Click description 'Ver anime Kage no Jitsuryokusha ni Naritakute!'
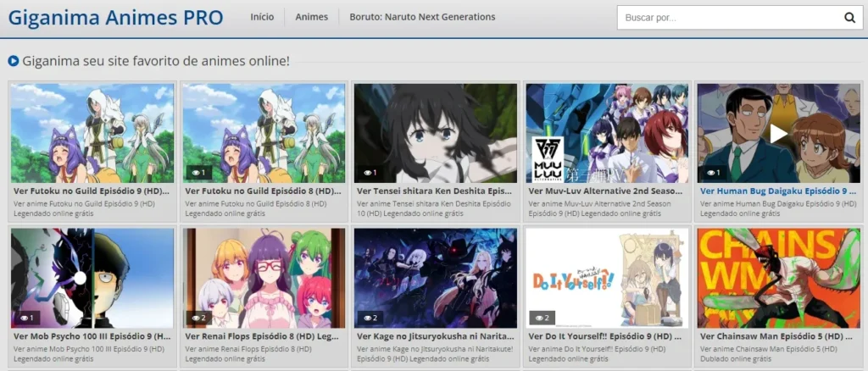This screenshot has height=371, width=868. (435, 349)
